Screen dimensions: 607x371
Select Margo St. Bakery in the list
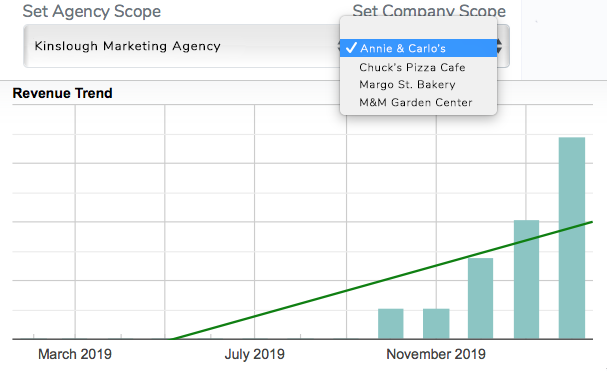click(x=418, y=84)
